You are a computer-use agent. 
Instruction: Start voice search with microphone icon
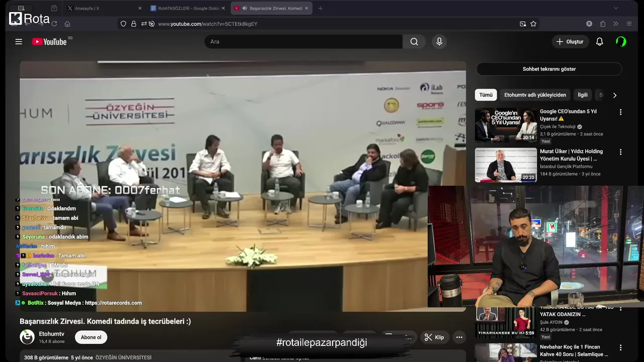tap(439, 42)
